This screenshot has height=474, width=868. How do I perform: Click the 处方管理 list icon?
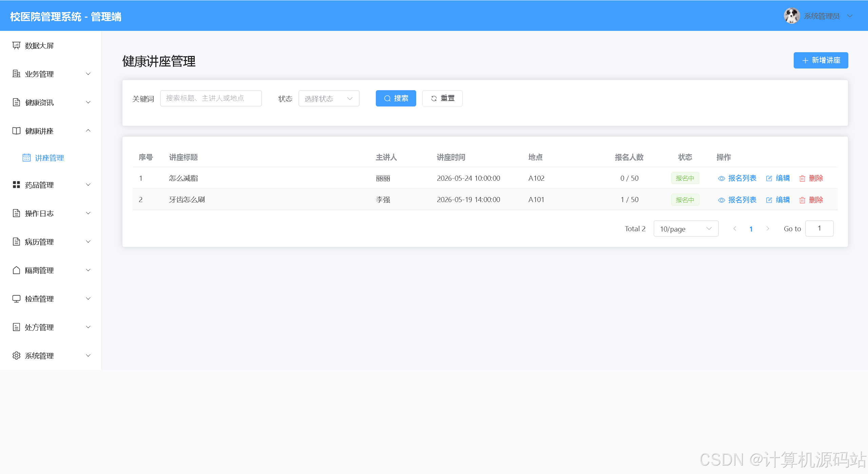[16, 327]
